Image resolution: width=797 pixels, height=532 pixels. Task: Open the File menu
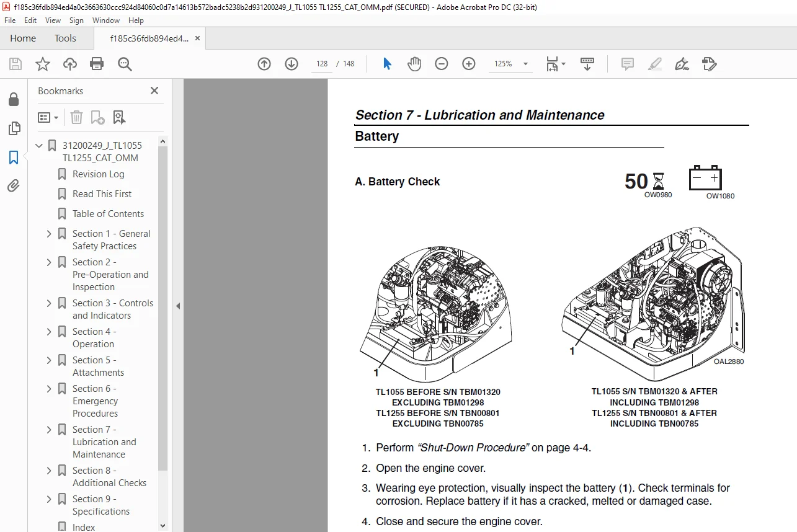(x=10, y=20)
